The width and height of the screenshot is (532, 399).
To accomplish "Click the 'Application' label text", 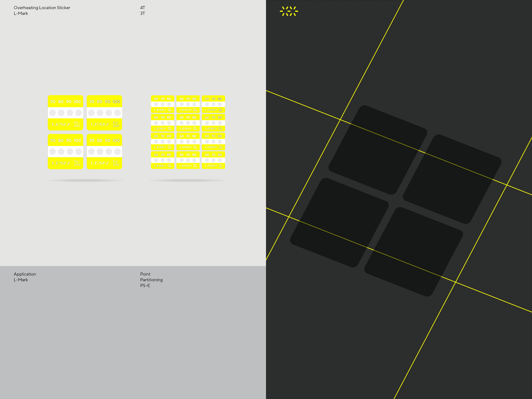I will click(x=25, y=274).
